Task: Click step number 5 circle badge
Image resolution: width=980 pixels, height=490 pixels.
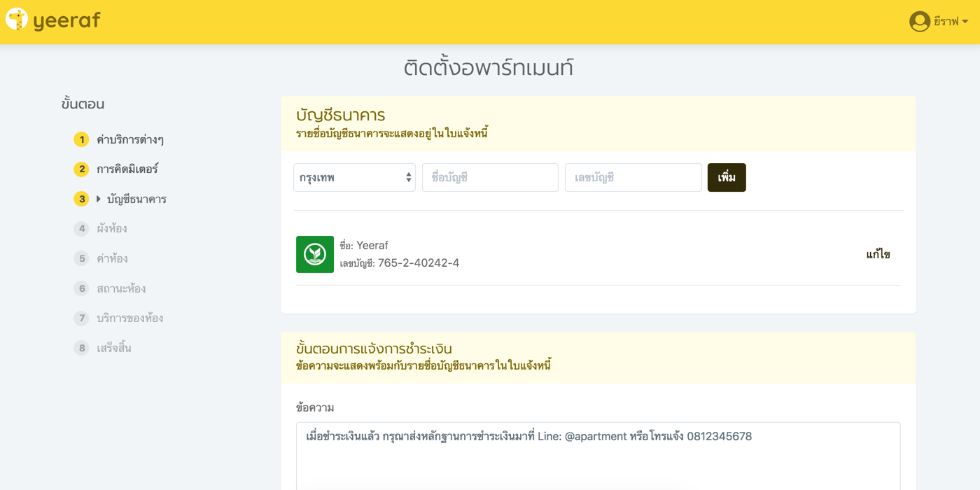Action: [81, 258]
